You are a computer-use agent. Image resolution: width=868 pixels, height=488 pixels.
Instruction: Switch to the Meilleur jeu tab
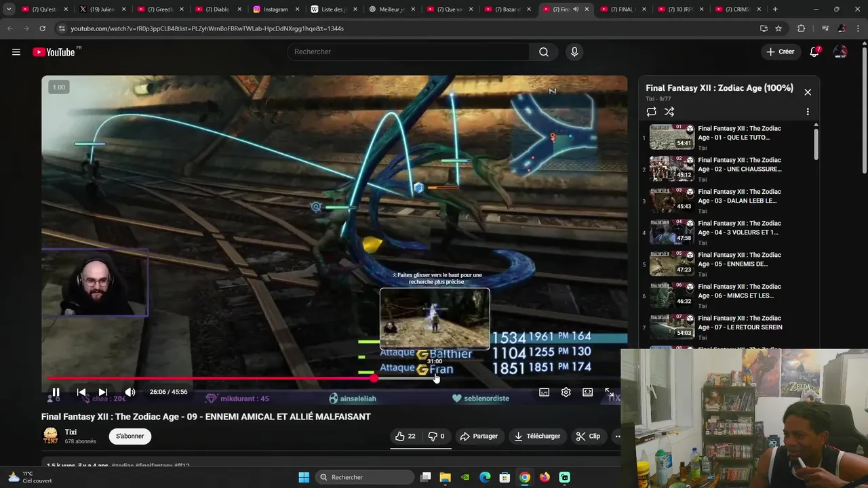391,9
